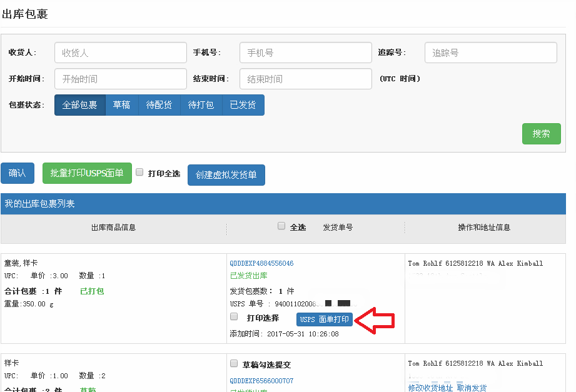
Task: Click the 单价 :3.00 value
Action: 49,276
